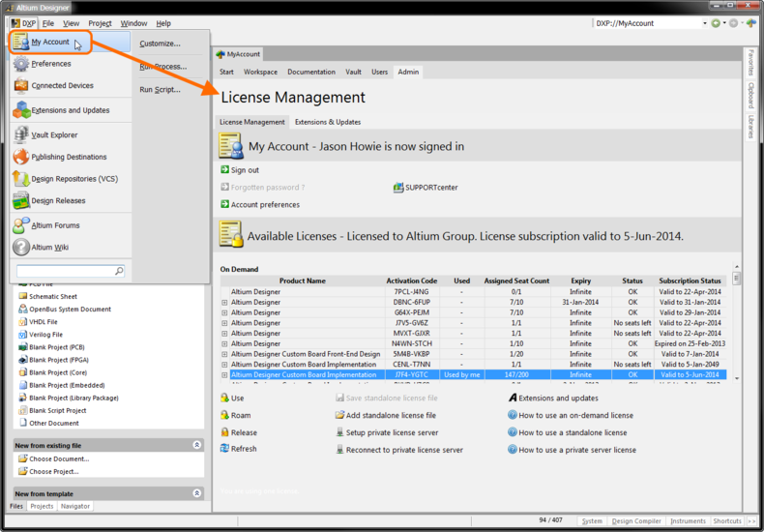The width and height of the screenshot is (764, 532).
Task: Click the Refresh licenses icon
Action: pyautogui.click(x=224, y=449)
